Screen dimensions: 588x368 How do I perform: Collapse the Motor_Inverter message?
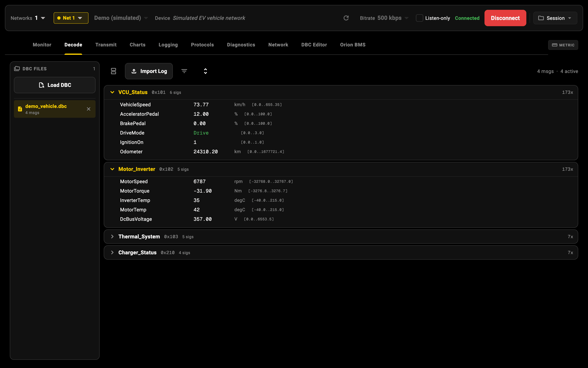point(112,169)
